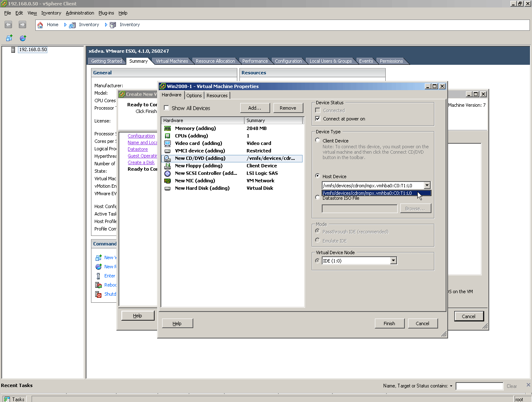Click the host inventory icon in breadcrumb
The image size is (532, 402).
pyautogui.click(x=113, y=25)
